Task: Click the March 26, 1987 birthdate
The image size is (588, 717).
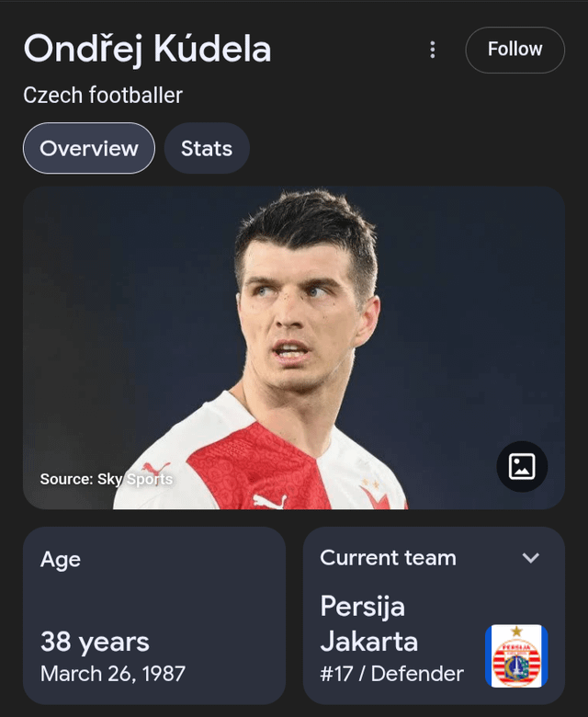Action: tap(113, 673)
